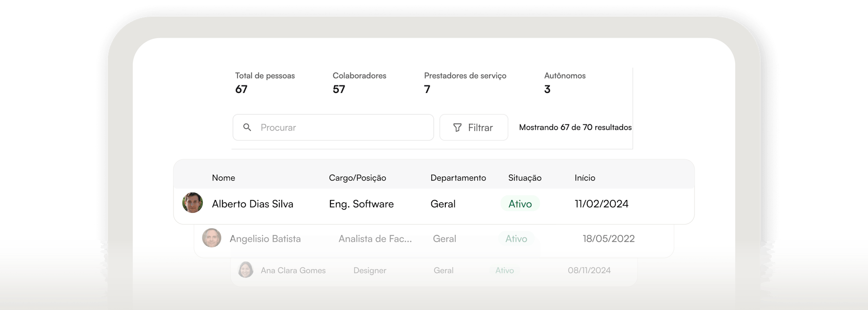This screenshot has height=310, width=868.
Task: Open the Filtrar filter button
Action: [x=473, y=127]
